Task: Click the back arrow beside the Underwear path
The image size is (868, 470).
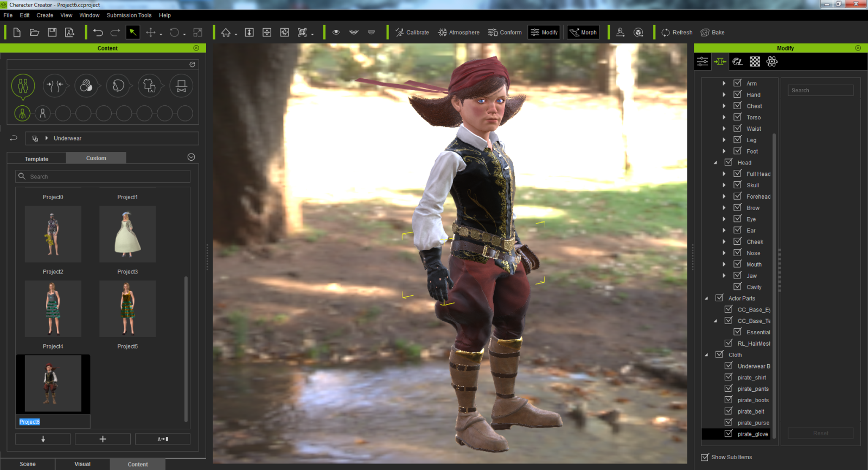Action: coord(14,138)
